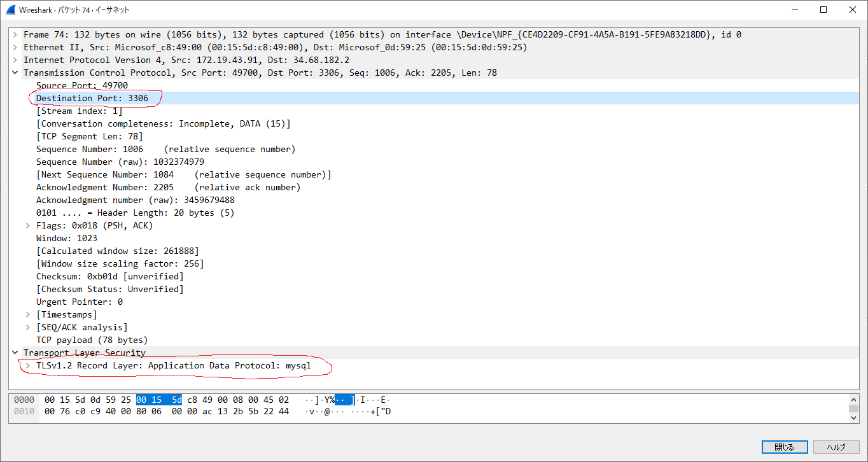The width and height of the screenshot is (868, 462).
Task: Select the Destination Port 3306 field
Action: pyautogui.click(x=95, y=98)
